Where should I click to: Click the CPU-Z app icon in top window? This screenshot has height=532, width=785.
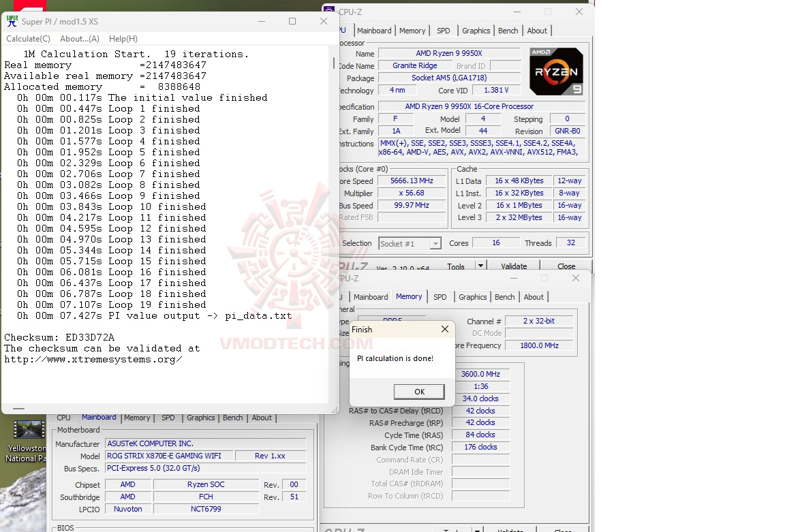click(x=329, y=10)
